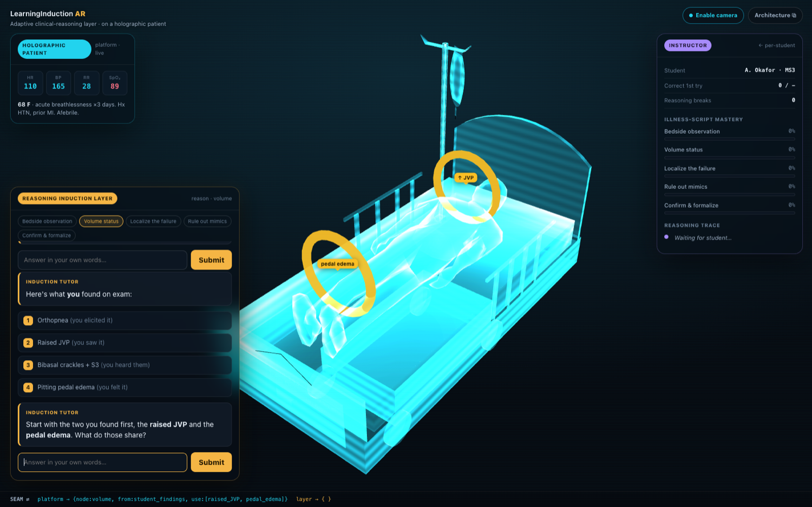Click the Waiting for student trace dot
Viewport: 812px width, 507px height.
pyautogui.click(x=666, y=237)
